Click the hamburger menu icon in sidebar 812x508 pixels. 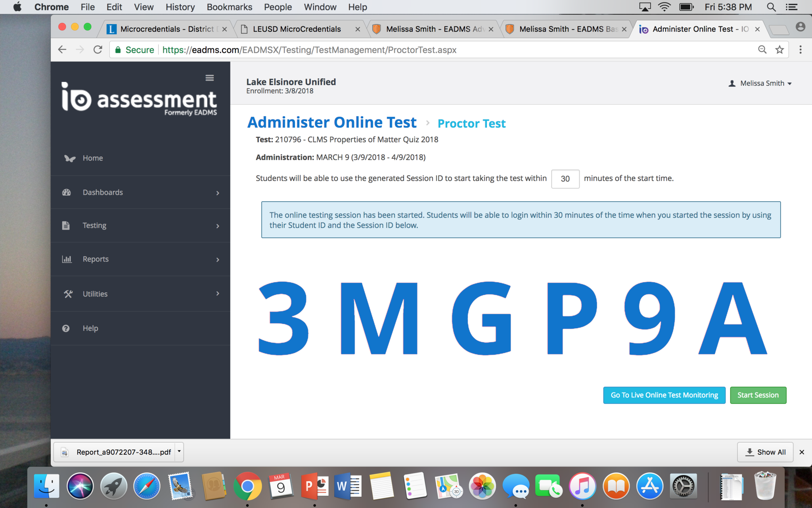click(x=210, y=78)
